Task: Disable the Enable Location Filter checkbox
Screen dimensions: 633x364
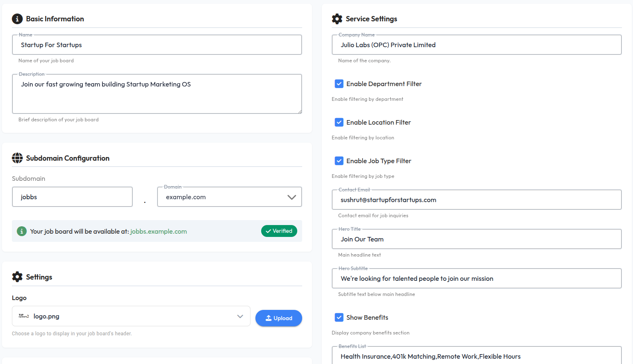Action: point(339,122)
